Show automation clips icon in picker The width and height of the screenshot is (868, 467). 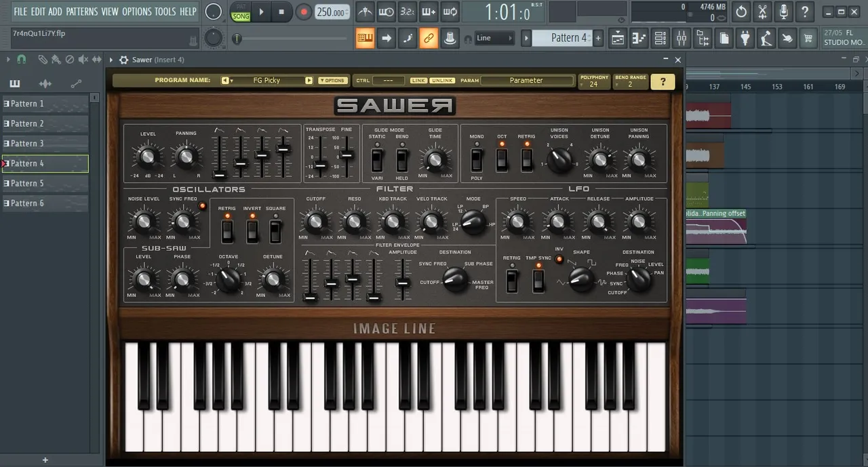click(x=76, y=84)
